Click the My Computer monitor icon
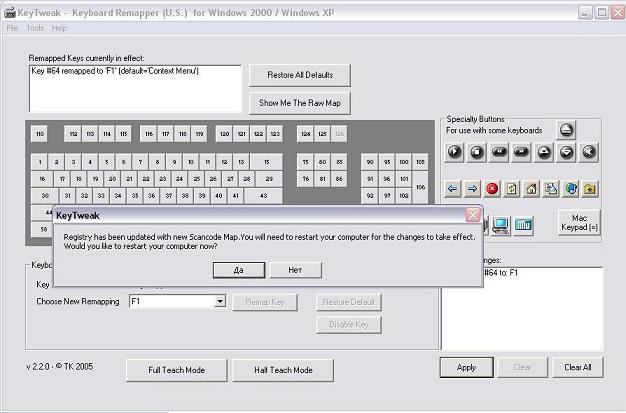 click(x=501, y=226)
